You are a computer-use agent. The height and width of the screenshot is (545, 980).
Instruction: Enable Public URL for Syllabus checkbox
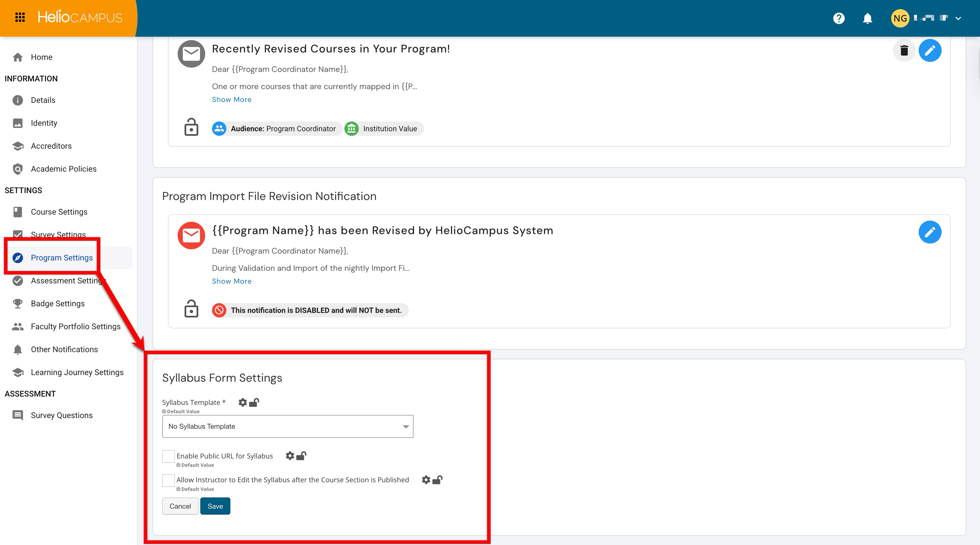click(x=168, y=456)
